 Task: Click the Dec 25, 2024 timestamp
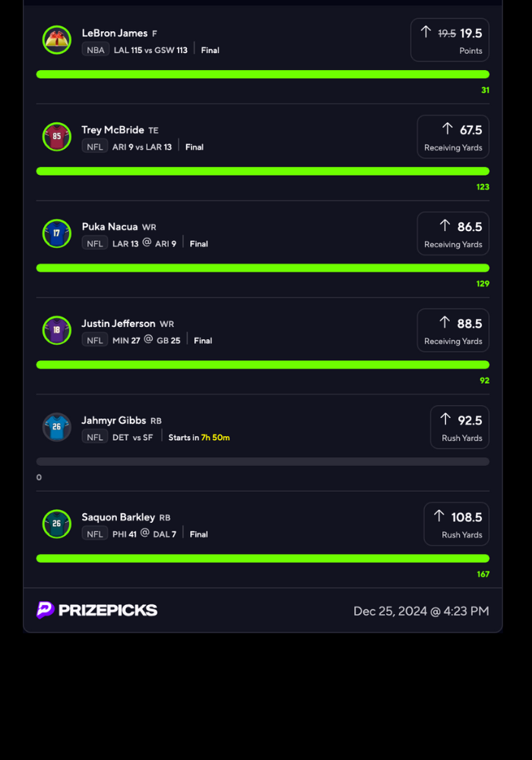point(421,611)
